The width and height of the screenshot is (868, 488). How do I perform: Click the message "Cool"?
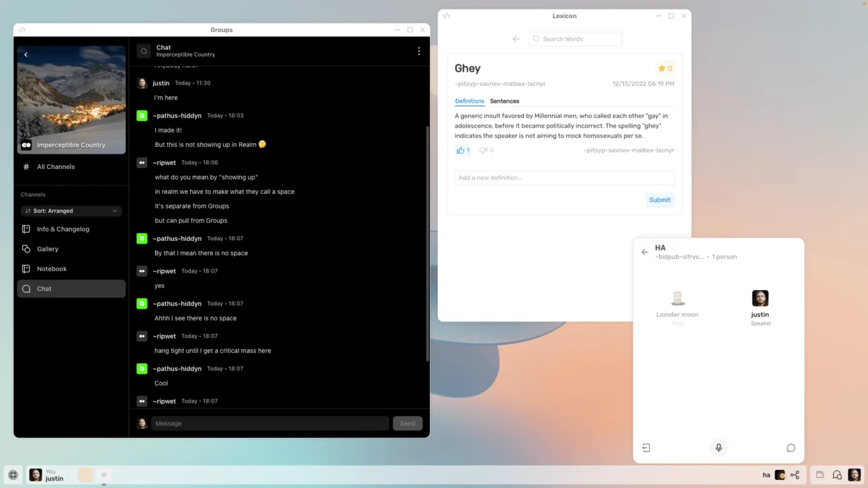(161, 383)
